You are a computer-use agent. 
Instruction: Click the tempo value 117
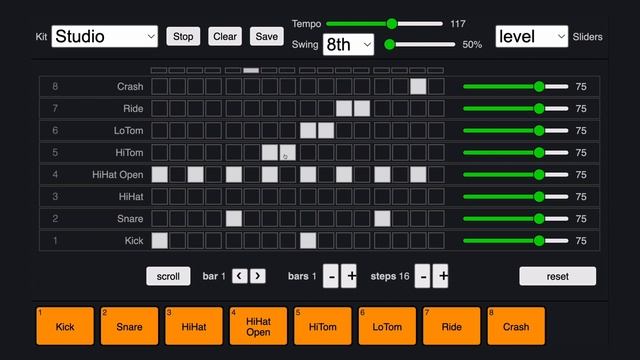(458, 24)
